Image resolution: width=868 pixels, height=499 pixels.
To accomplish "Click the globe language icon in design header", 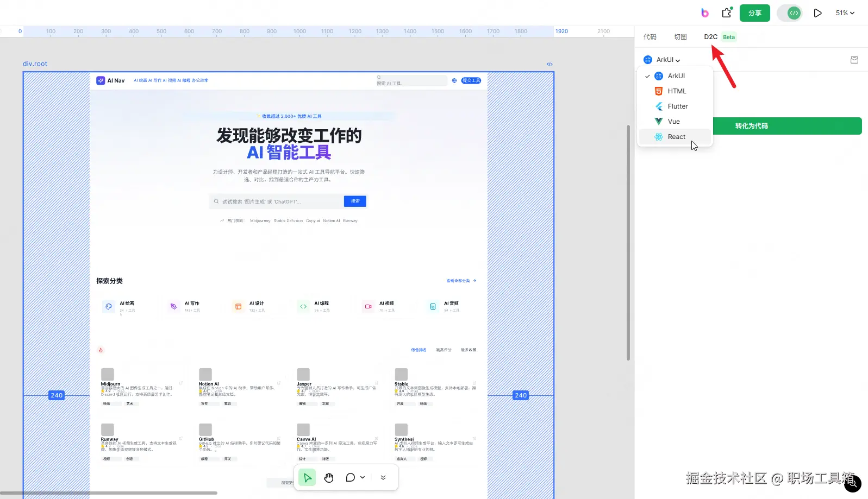I will click(454, 80).
